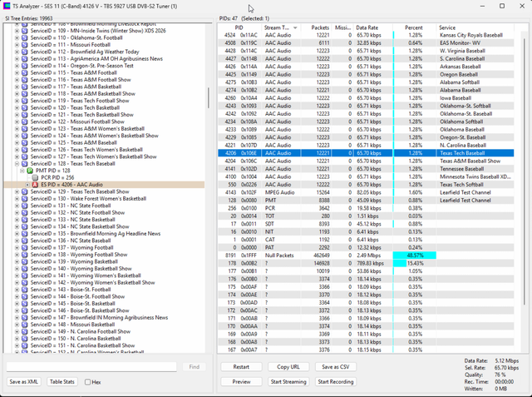Click the Start Recording button

tap(336, 382)
